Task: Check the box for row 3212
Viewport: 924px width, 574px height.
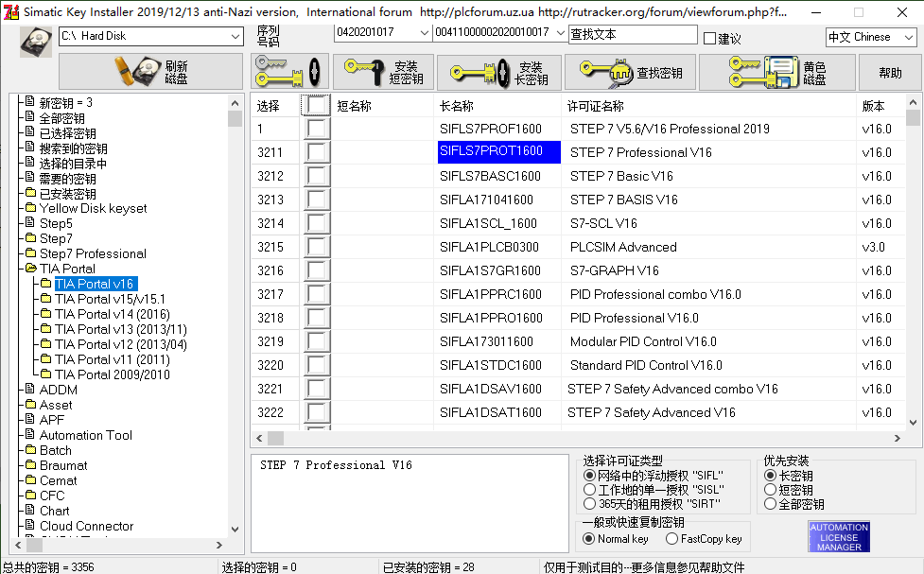Action: tap(316, 176)
